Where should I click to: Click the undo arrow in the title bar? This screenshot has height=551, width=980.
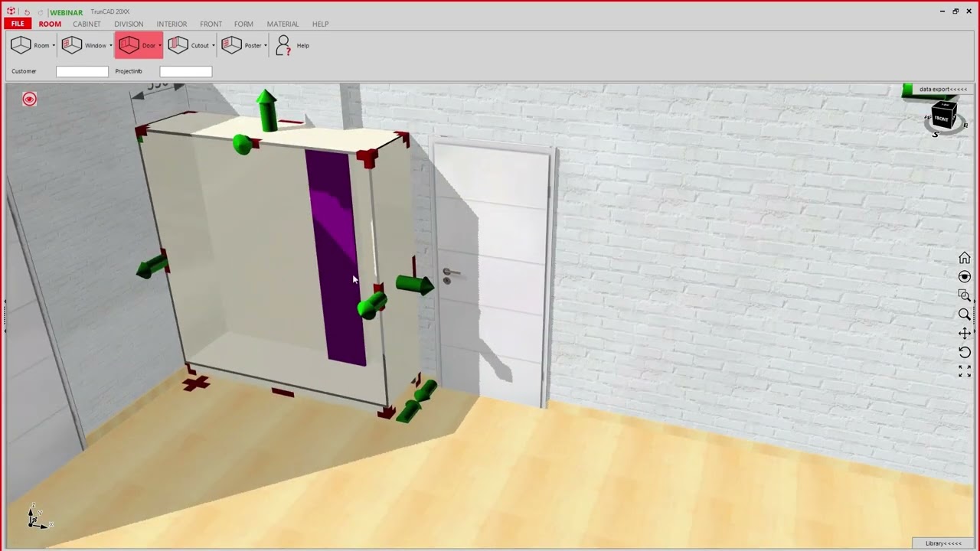(x=27, y=12)
